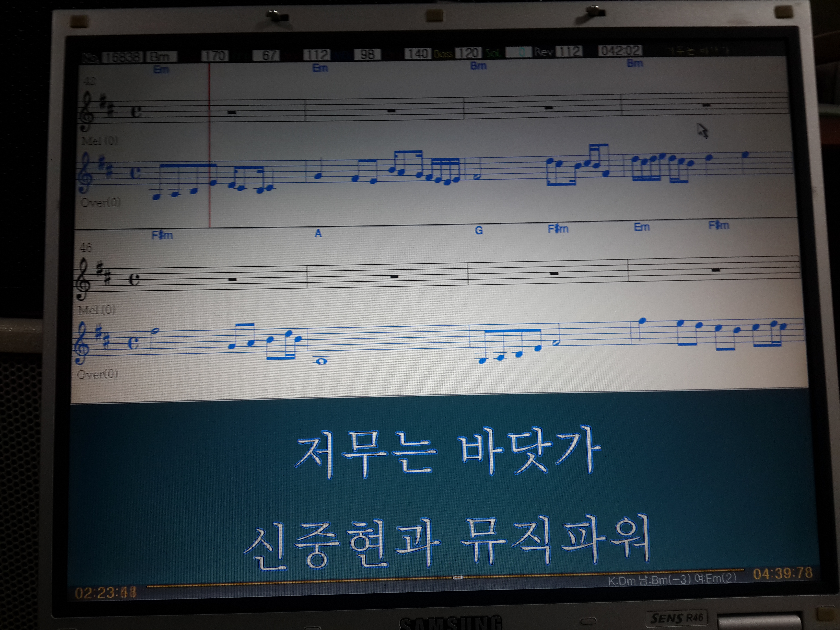840x630 pixels.
Task: Select the tempo value field showing 170
Action: [214, 56]
